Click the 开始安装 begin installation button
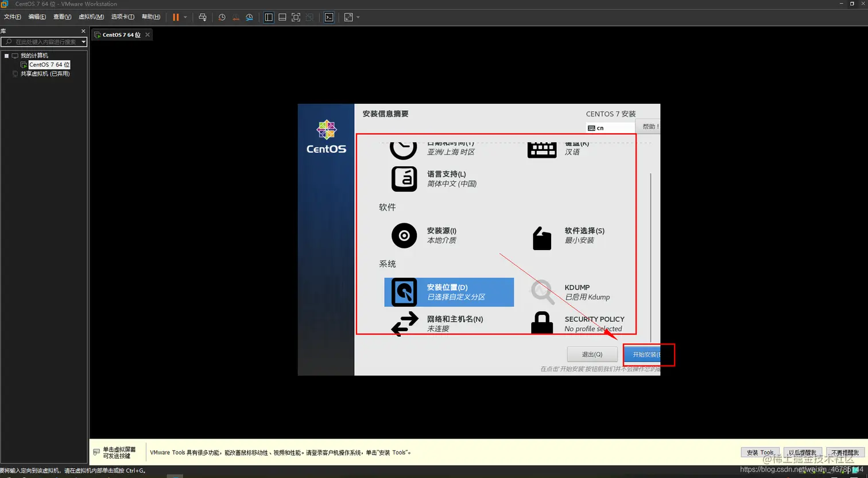868x478 pixels. click(642, 355)
